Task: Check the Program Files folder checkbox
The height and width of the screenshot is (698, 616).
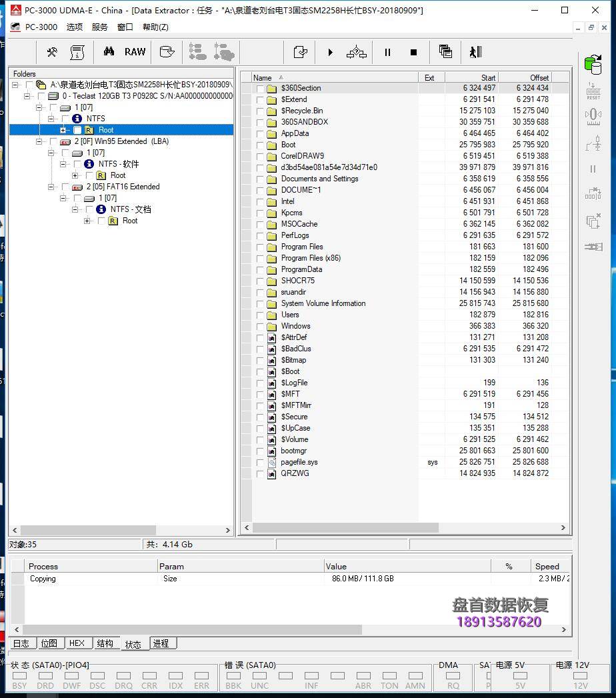Action: coord(260,247)
